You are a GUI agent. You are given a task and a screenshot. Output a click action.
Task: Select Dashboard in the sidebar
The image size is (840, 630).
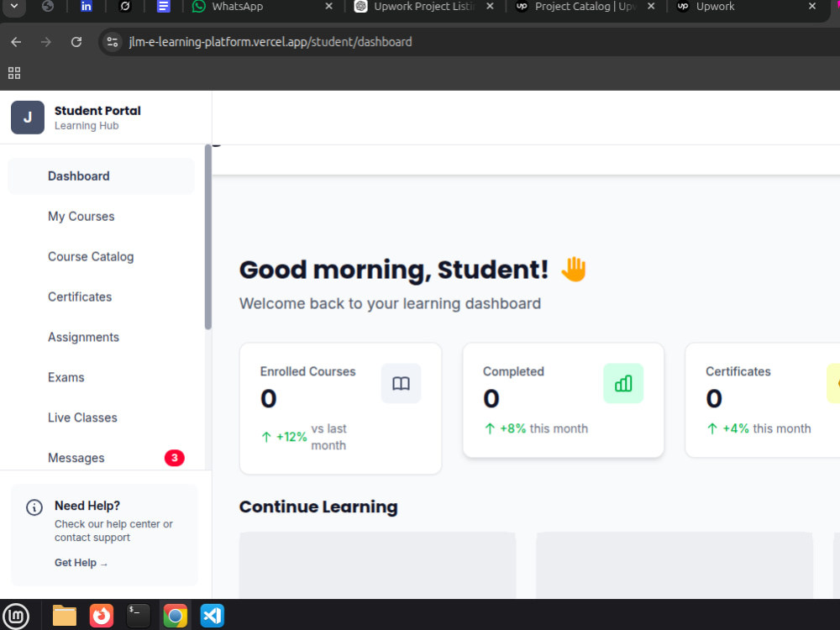pyautogui.click(x=102, y=176)
